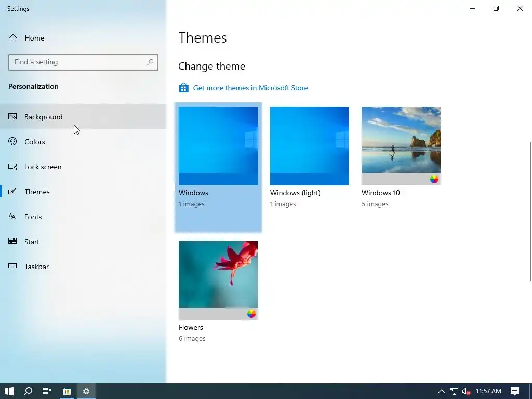Close the Settings window
The height and width of the screenshot is (399, 532).
[x=520, y=8]
